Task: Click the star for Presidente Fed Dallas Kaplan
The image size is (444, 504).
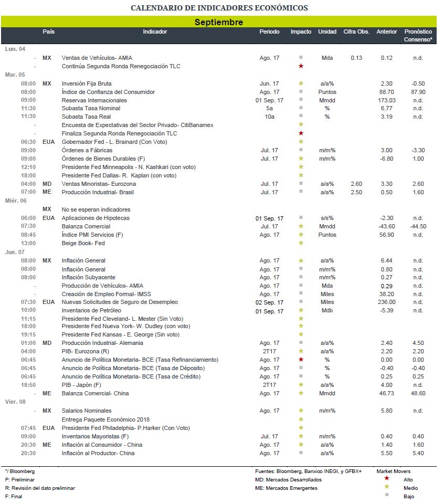Action: click(x=301, y=175)
